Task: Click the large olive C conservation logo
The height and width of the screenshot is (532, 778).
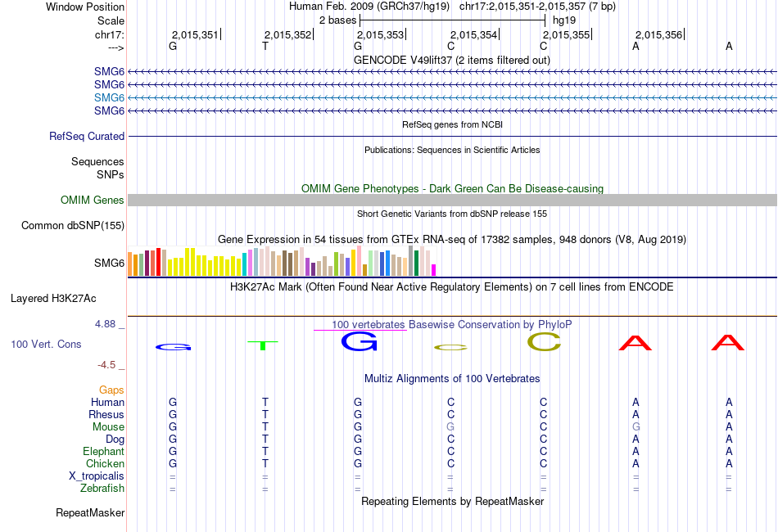Action: [545, 341]
